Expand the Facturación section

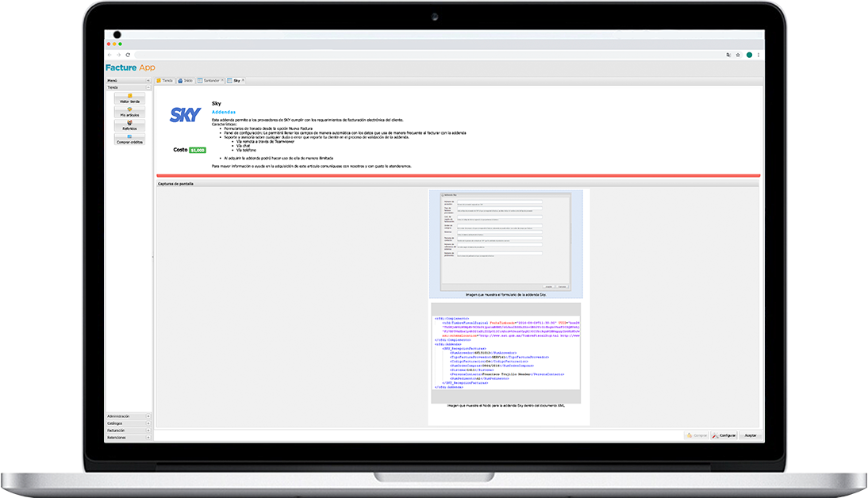[148, 430]
